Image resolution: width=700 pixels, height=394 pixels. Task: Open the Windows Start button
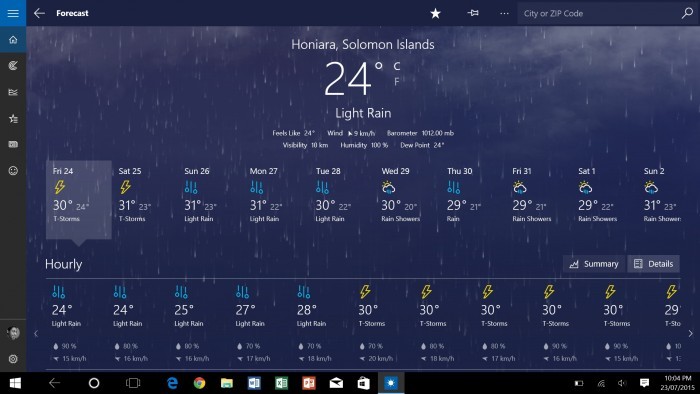pos(15,383)
